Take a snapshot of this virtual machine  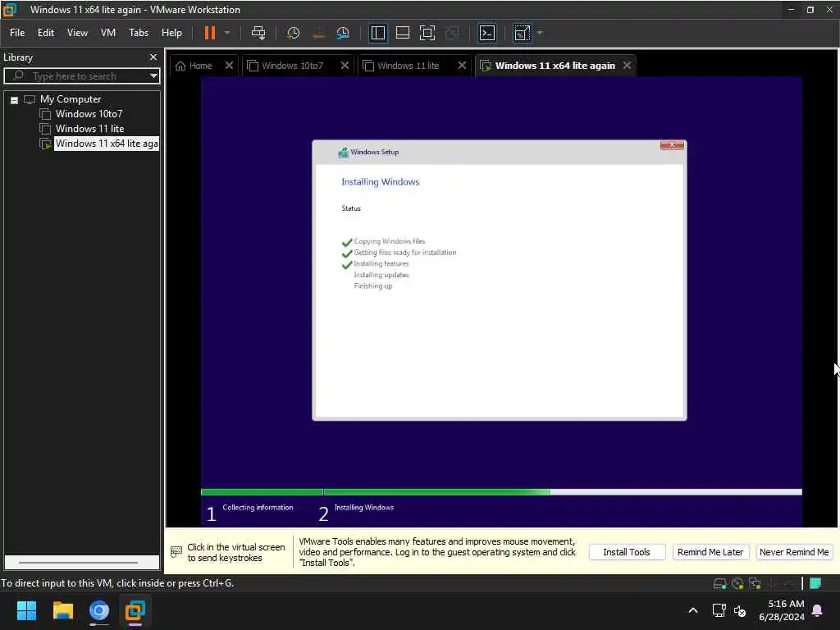coord(293,33)
